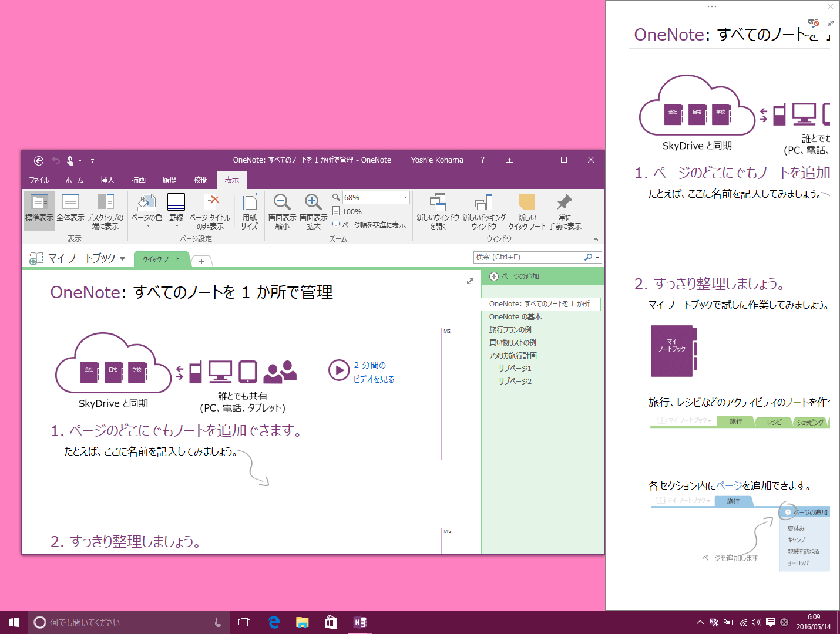Open the touch mode dropdown arrow
This screenshot has width=840, height=634.
(x=80, y=160)
